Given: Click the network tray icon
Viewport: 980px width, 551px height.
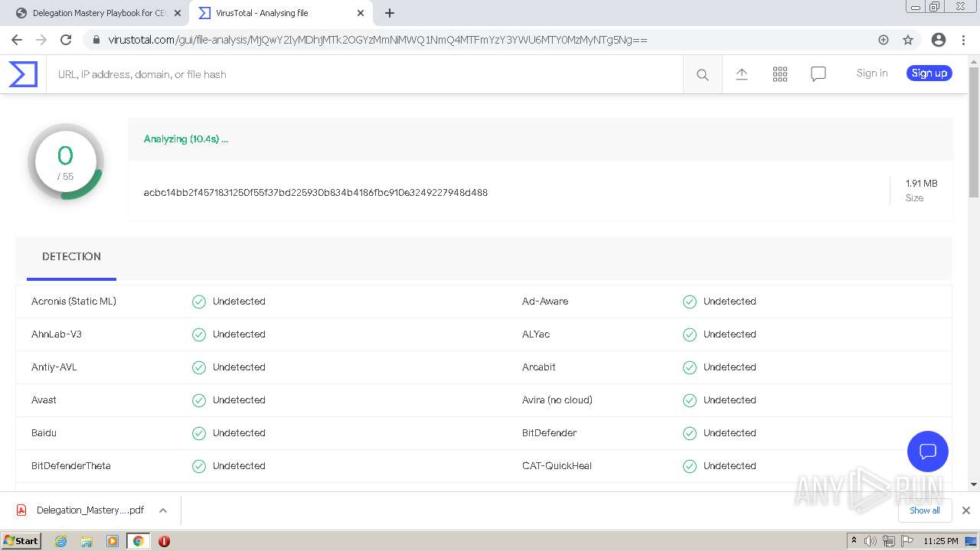Looking at the screenshot, I should pos(888,541).
